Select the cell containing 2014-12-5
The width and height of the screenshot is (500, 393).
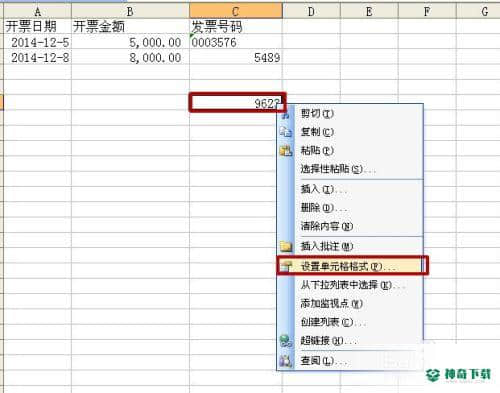point(37,42)
